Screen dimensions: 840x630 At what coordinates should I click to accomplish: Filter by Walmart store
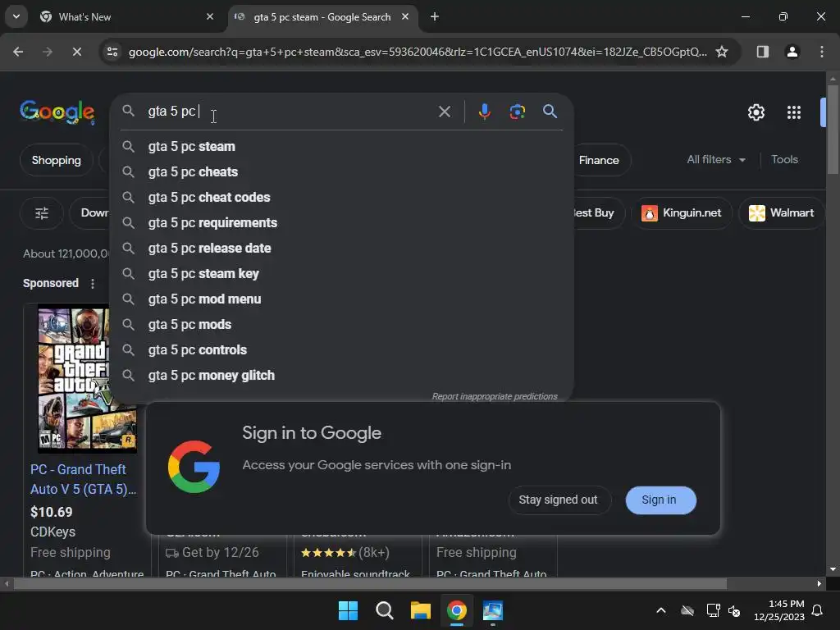[x=781, y=213]
